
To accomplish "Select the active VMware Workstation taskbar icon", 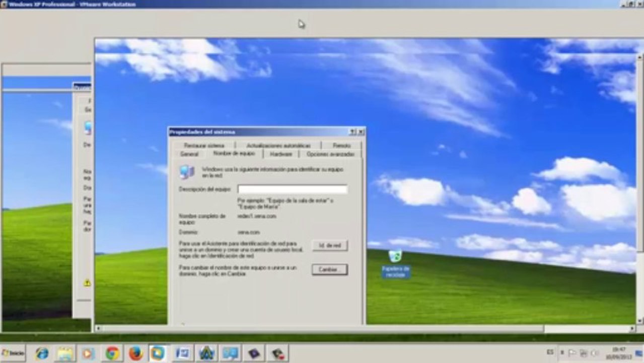I will [158, 353].
